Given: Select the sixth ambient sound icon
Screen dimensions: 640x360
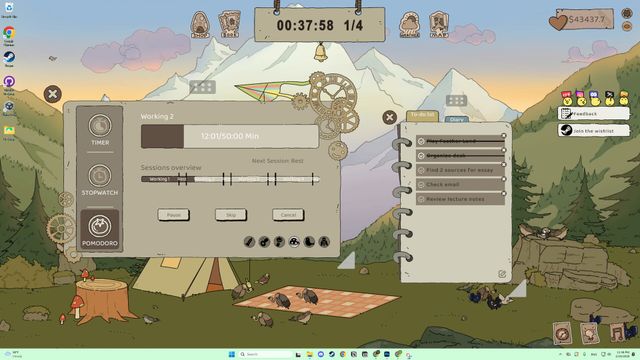Looking at the screenshot, I should click(324, 242).
